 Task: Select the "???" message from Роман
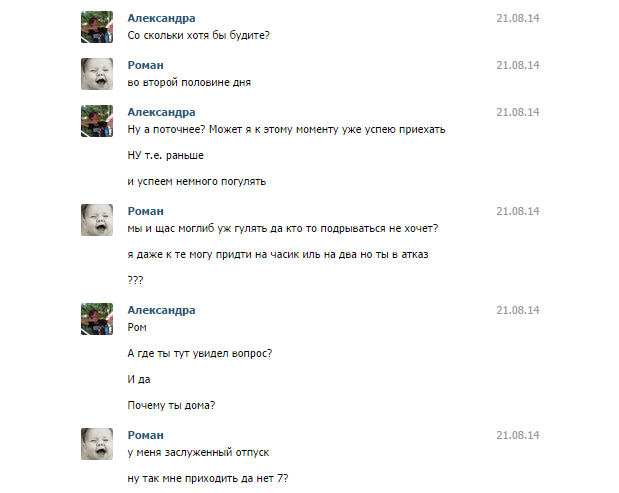136,281
